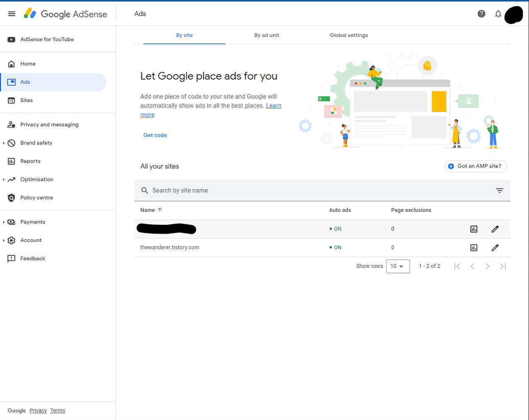Edit settings for thewanderer.tistory.com
This screenshot has width=529, height=420.
495,248
